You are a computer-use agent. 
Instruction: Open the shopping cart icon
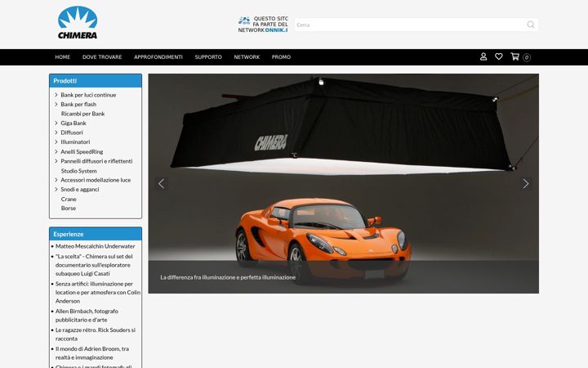[x=514, y=56]
